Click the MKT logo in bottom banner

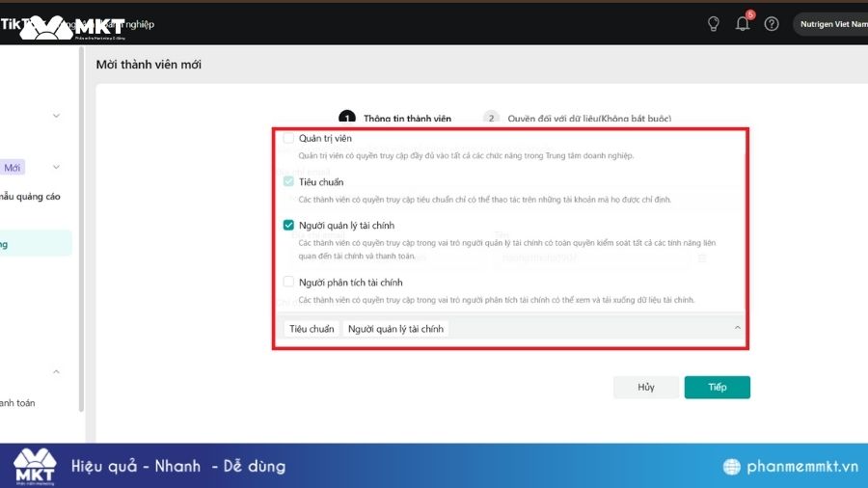coord(35,467)
